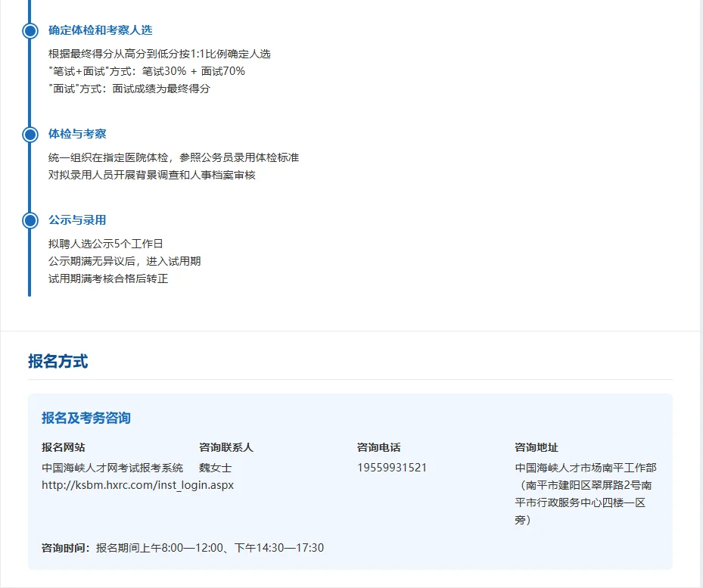Open the link http://ksbm.hxrc.com/inst_login.aspx

138,485
